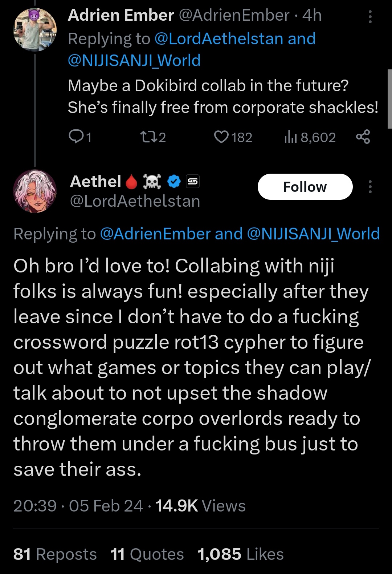392x574 pixels.
Task: Like Adrien Ember's tweet via heart icon
Action: tap(221, 137)
